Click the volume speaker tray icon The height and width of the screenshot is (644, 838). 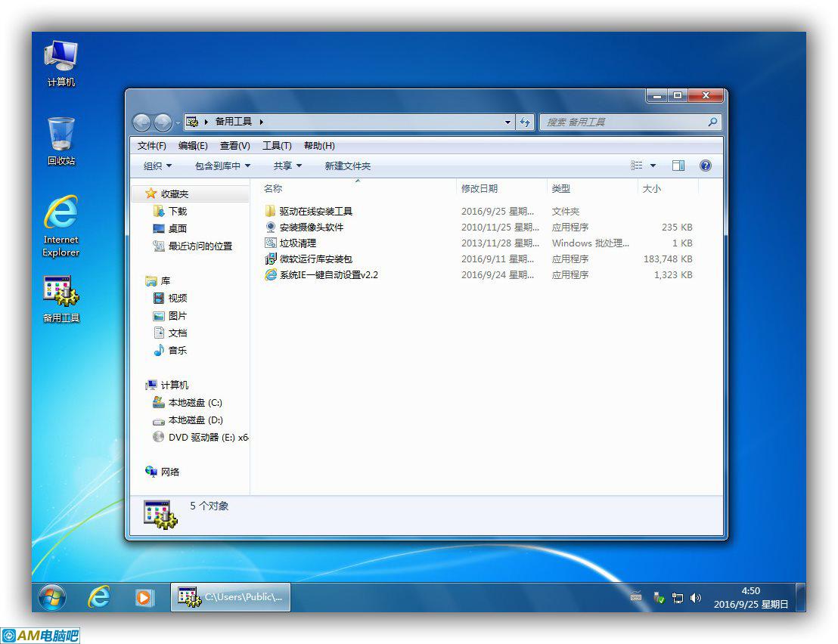coord(695,598)
